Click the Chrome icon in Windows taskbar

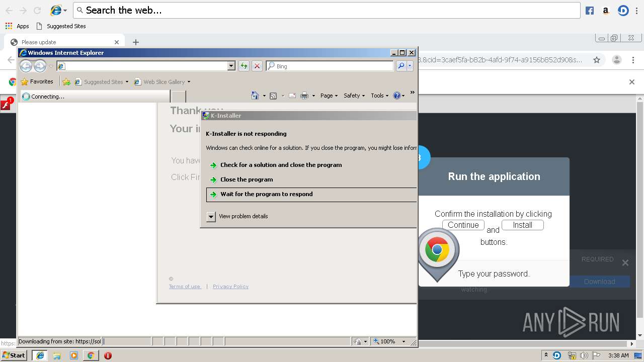(91, 355)
